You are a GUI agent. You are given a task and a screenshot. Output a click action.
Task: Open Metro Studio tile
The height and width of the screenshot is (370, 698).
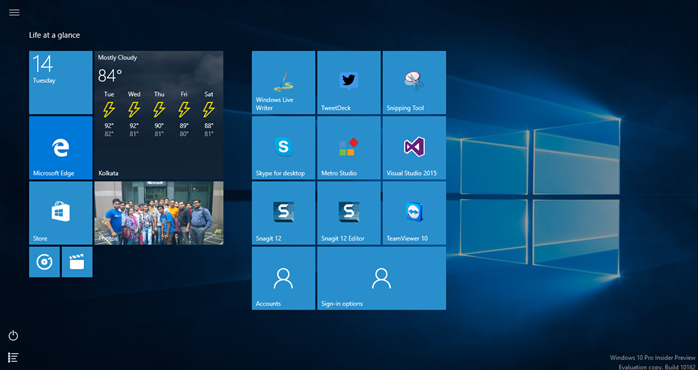(x=349, y=148)
